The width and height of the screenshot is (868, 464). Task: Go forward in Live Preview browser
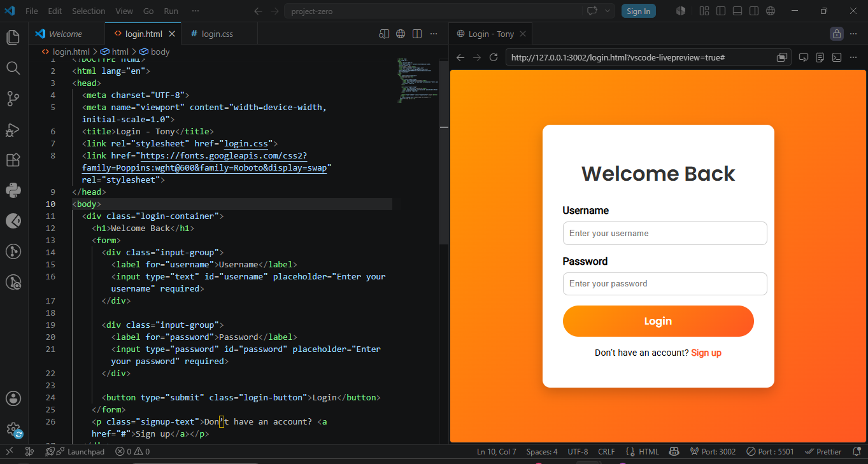point(477,57)
